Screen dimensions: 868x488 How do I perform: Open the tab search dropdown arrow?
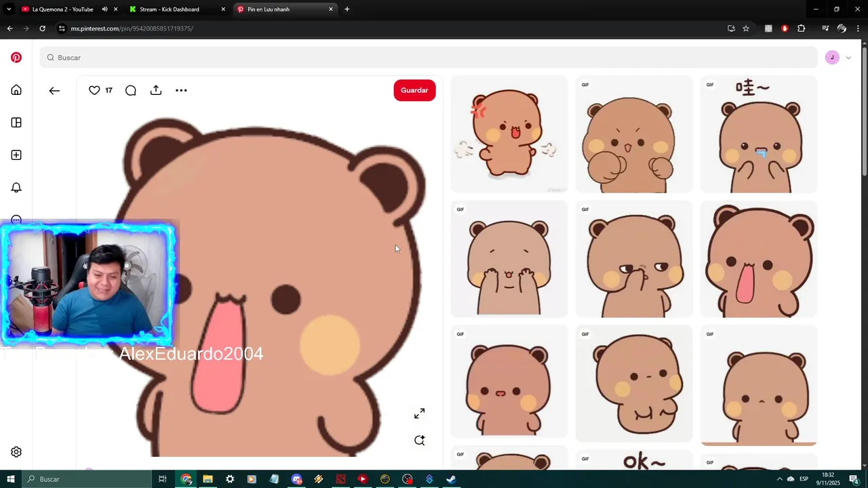pyautogui.click(x=9, y=9)
